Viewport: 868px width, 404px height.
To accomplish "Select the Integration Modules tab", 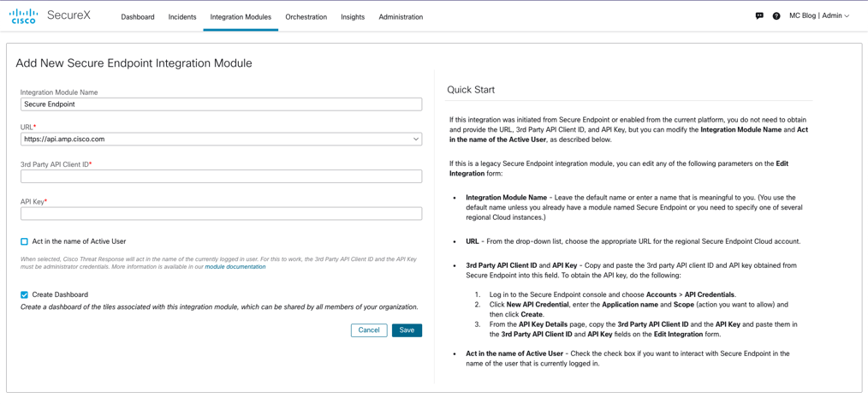I will 241,17.
